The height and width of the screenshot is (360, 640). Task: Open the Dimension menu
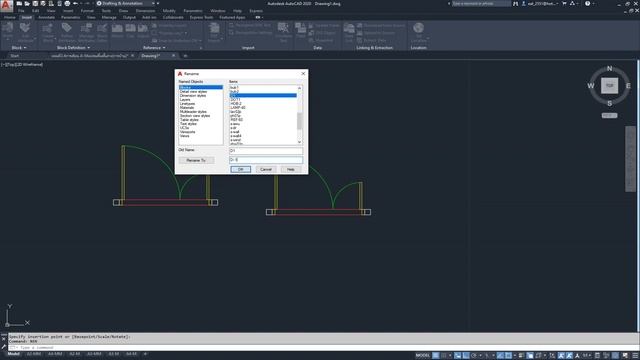tap(145, 11)
